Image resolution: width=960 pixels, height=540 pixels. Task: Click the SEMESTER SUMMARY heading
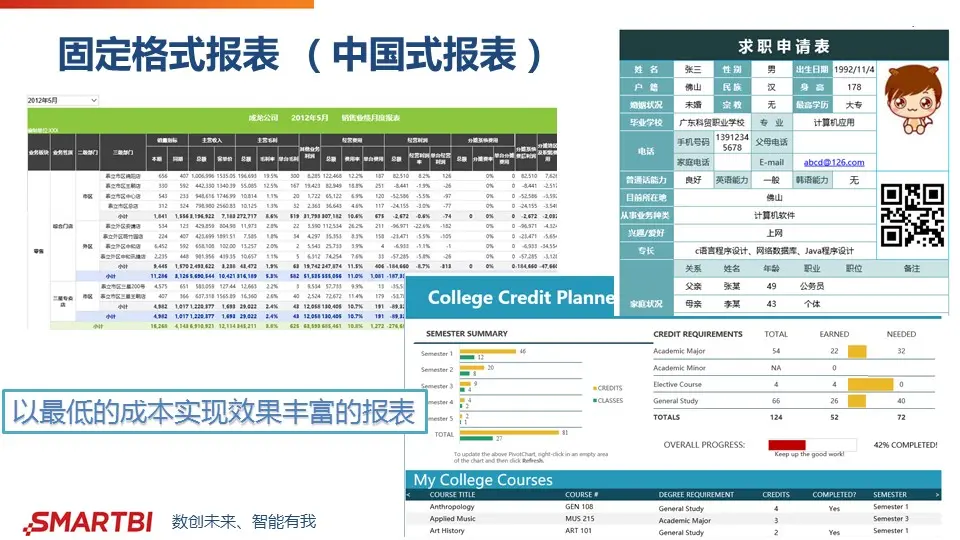click(467, 334)
